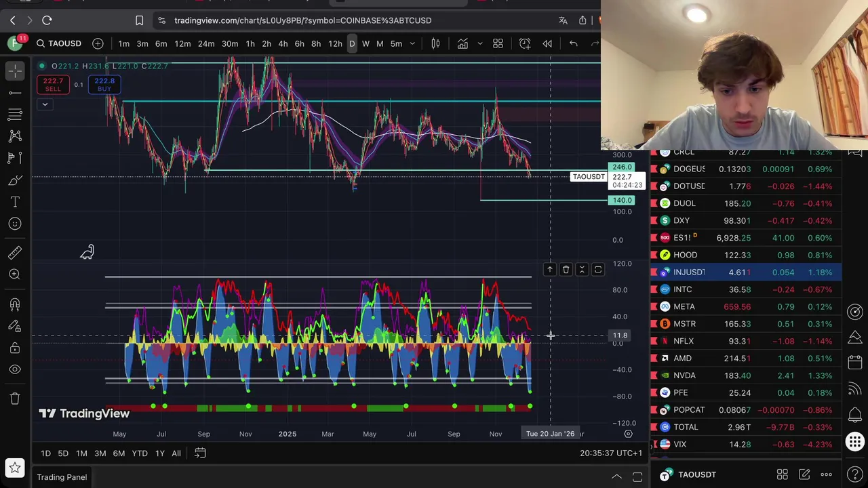Undo the last chart action
The image size is (868, 488).
573,43
